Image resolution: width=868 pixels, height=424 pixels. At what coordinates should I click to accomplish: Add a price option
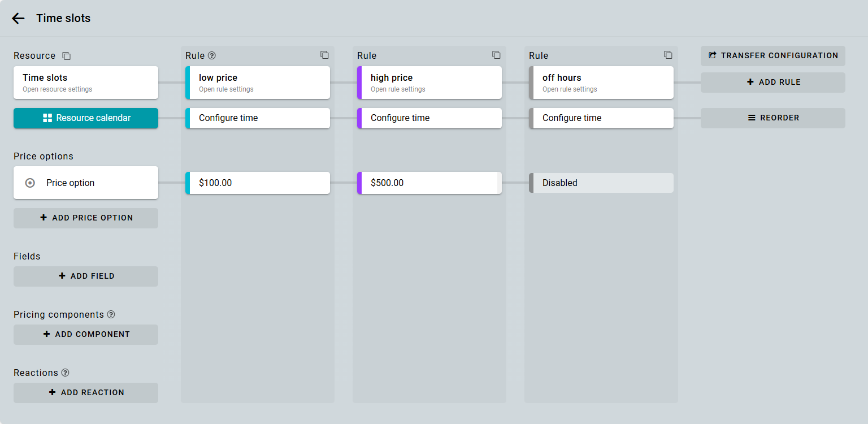(x=86, y=218)
